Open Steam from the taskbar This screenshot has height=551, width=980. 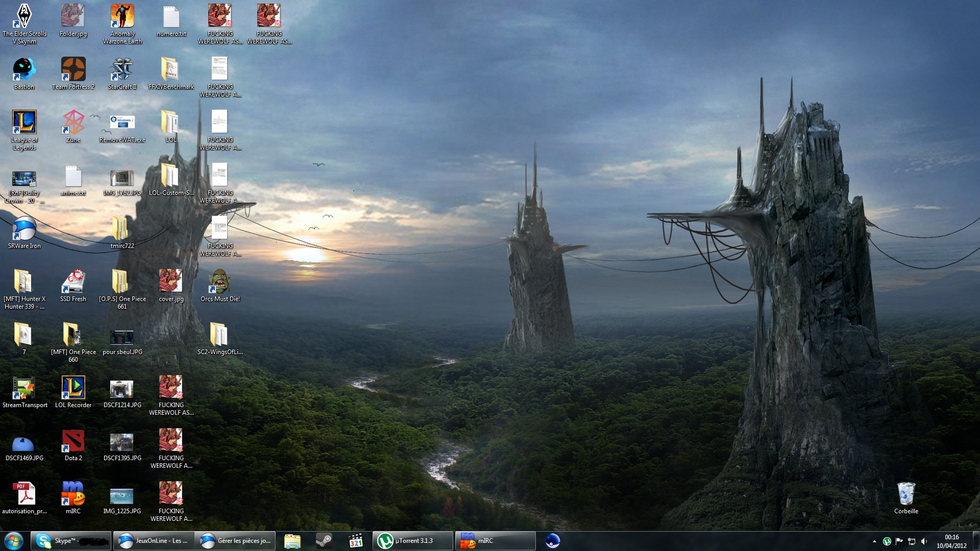tap(324, 541)
